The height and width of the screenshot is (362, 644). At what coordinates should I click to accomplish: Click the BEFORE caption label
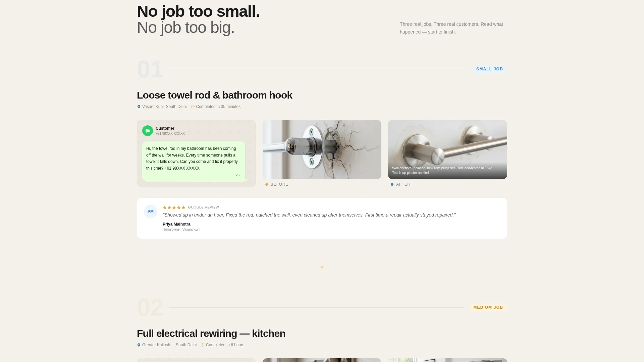pyautogui.click(x=279, y=184)
